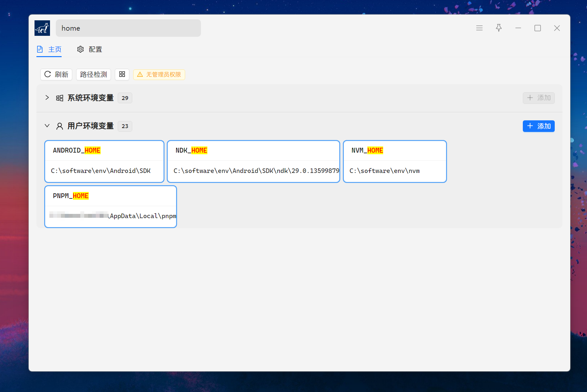Click the 刷新 refresh button
Image resolution: width=587 pixels, height=392 pixels.
pos(56,75)
